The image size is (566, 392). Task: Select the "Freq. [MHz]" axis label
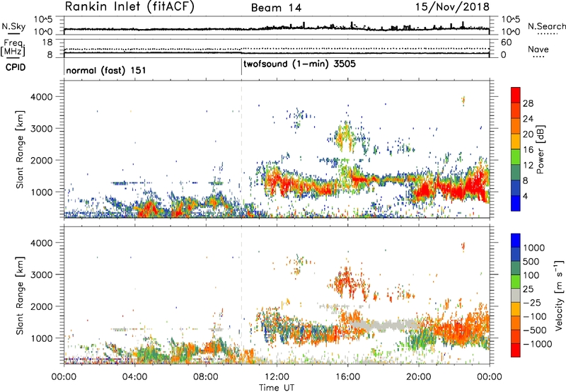tap(13, 48)
